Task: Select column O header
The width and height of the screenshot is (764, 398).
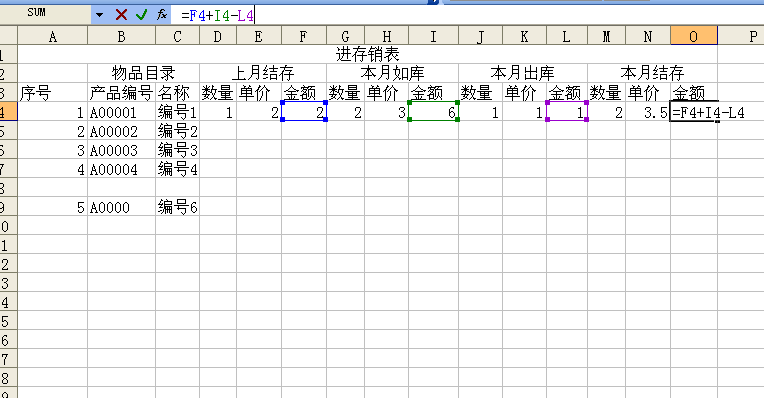Action: click(693, 36)
